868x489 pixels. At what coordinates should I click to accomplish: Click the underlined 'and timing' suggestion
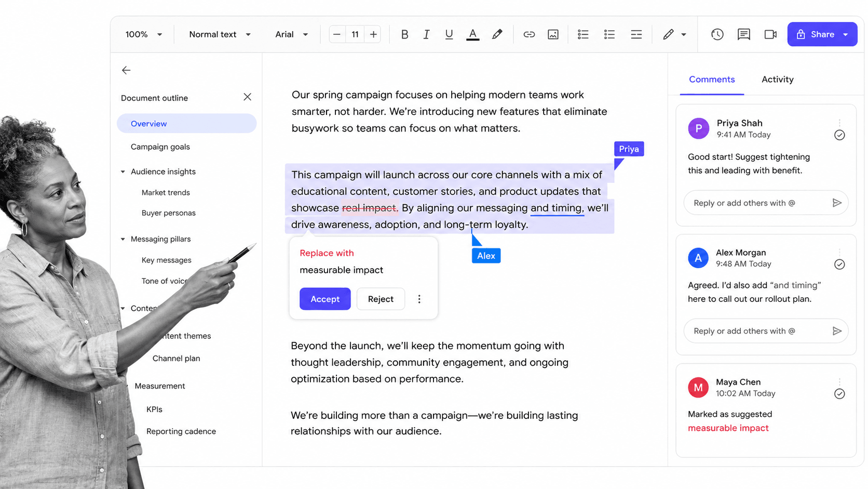pyautogui.click(x=557, y=208)
